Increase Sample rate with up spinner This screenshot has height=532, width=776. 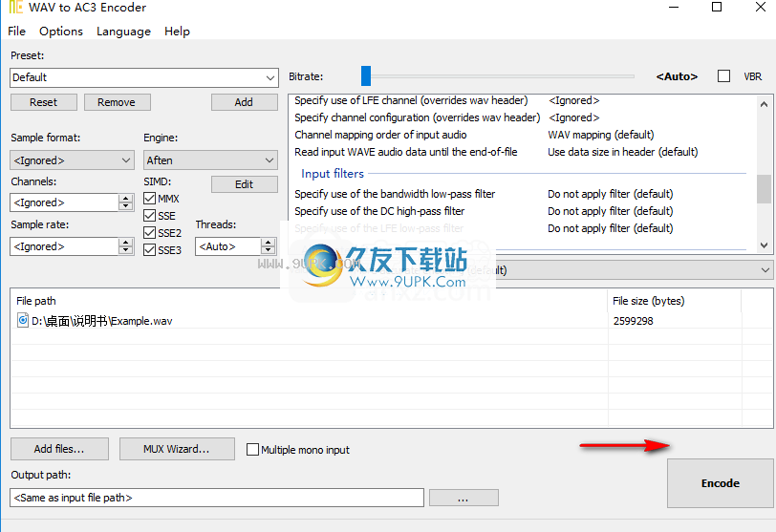click(126, 242)
